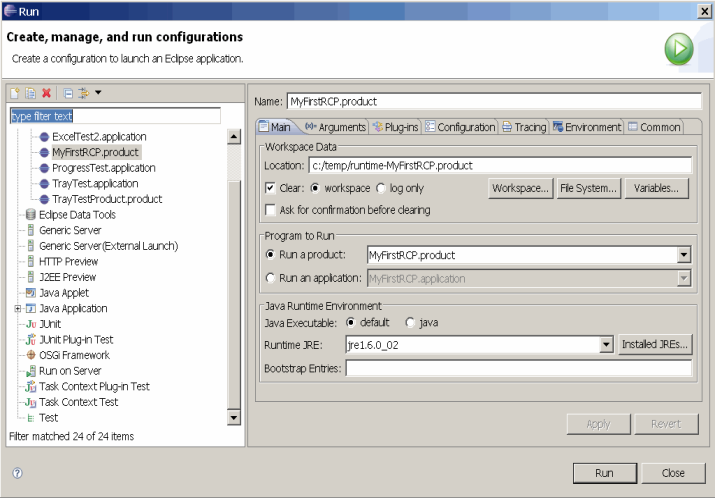Click the TrayTestProduct.product icon
This screenshot has height=498, width=716.
point(44,199)
